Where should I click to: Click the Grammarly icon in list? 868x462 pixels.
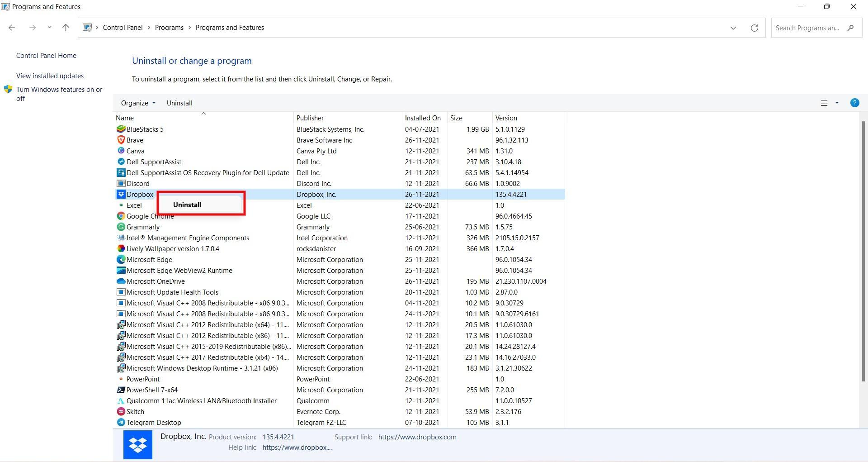(x=121, y=227)
